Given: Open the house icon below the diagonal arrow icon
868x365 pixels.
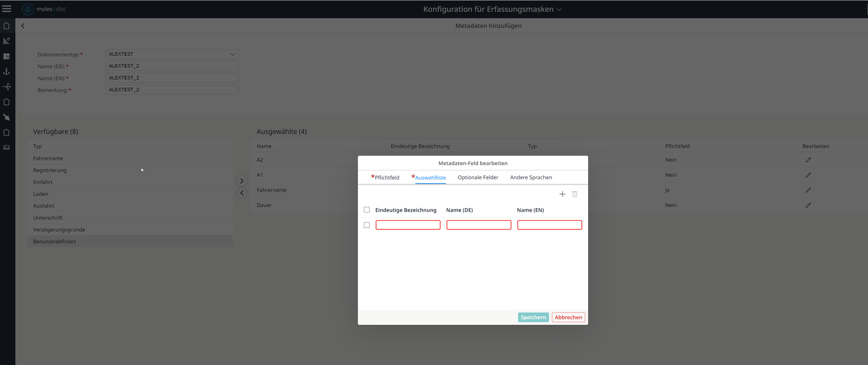Looking at the screenshot, I should [7, 132].
